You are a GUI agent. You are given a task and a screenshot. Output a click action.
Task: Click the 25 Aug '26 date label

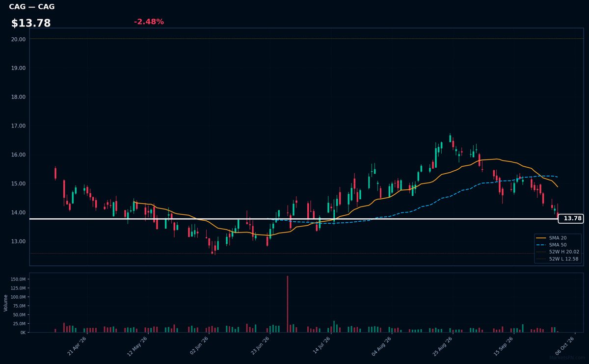(442, 346)
